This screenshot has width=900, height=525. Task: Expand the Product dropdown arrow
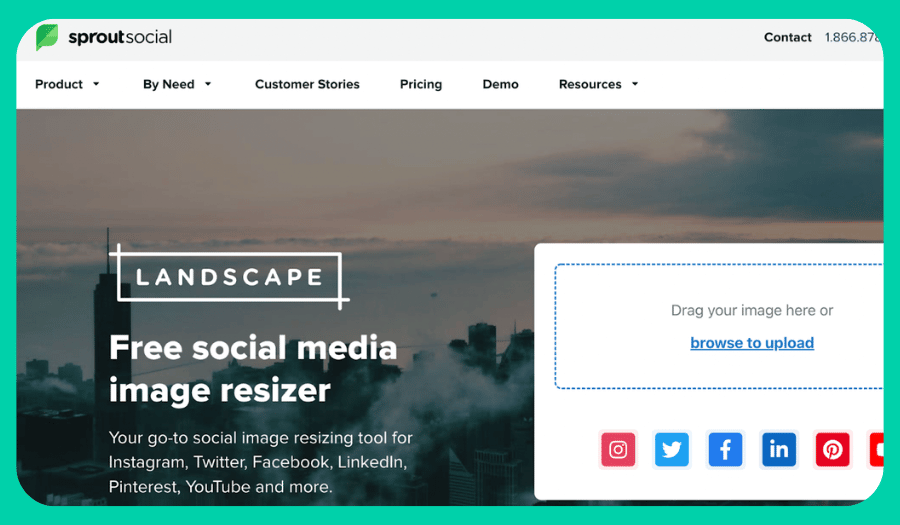point(96,84)
